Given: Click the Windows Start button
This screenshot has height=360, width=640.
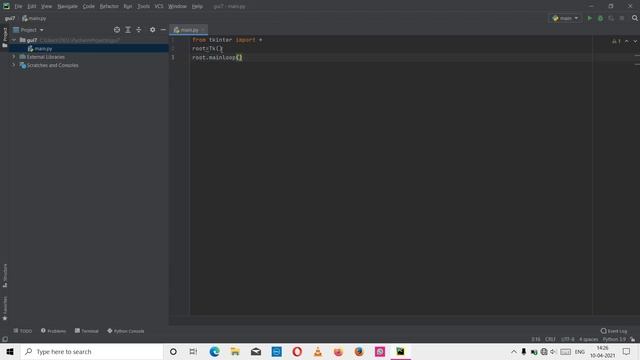Looking at the screenshot, I should point(10,351).
